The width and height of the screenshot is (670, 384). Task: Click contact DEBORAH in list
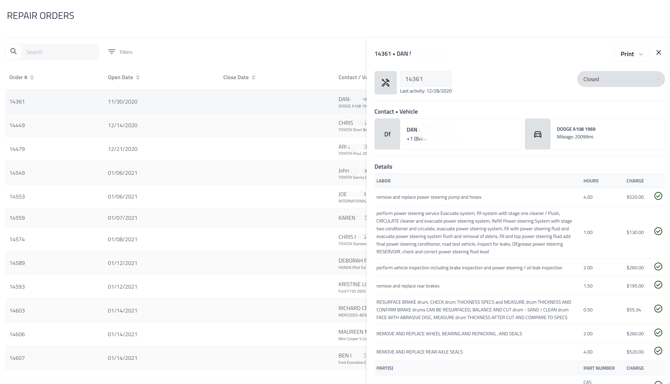coord(352,261)
